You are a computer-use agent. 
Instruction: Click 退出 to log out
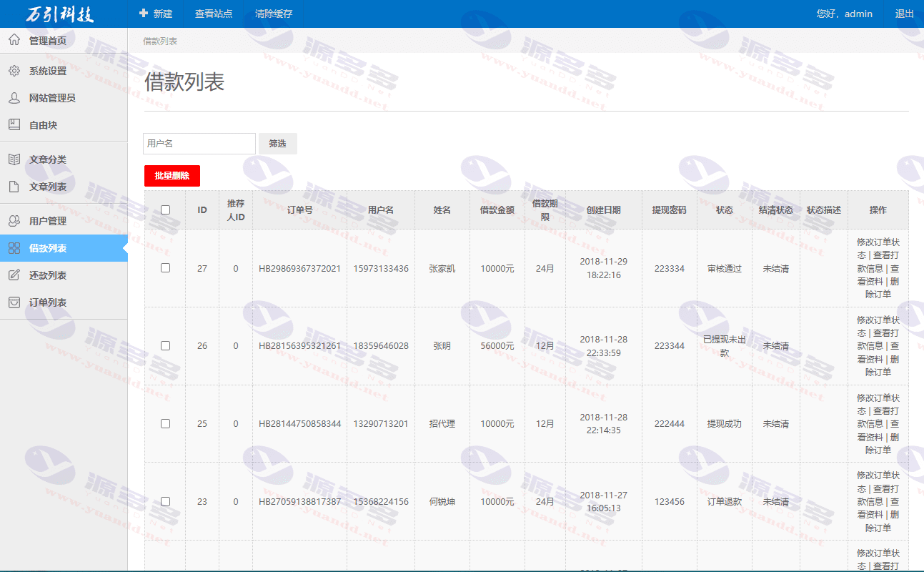(x=905, y=14)
